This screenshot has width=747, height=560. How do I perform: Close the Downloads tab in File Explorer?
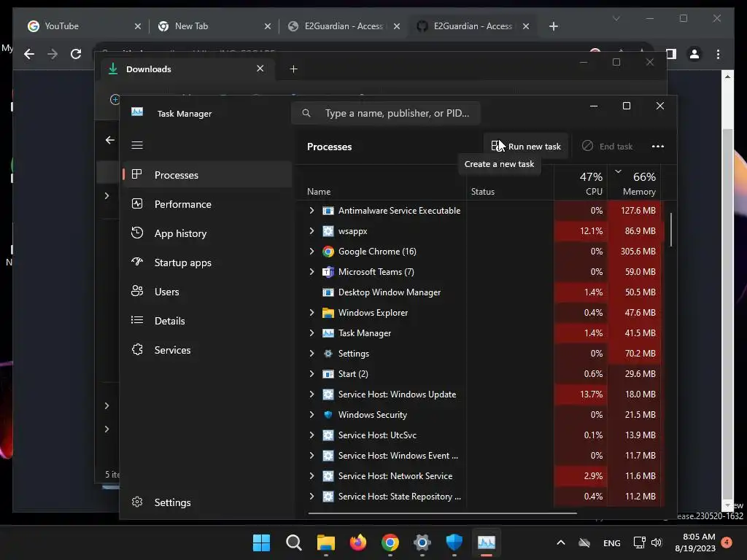click(260, 69)
